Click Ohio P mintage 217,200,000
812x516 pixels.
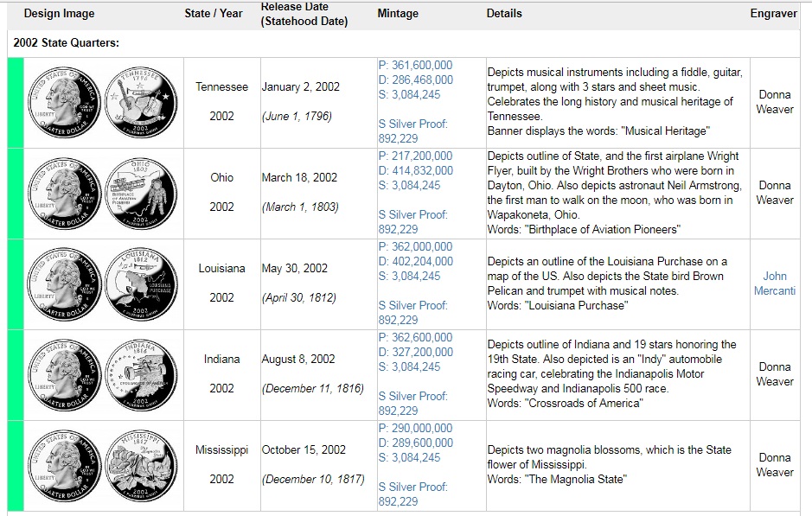tap(415, 156)
